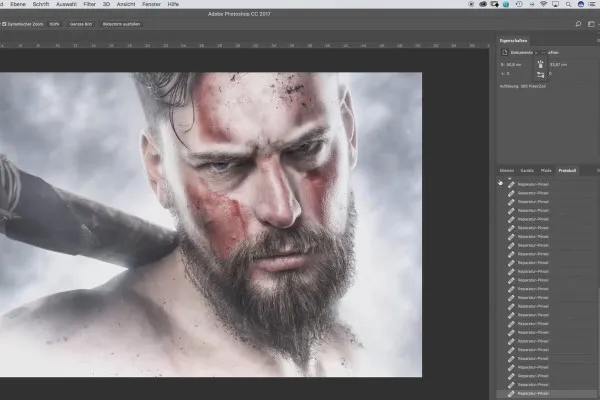Select the Protokoll tab

click(x=567, y=171)
